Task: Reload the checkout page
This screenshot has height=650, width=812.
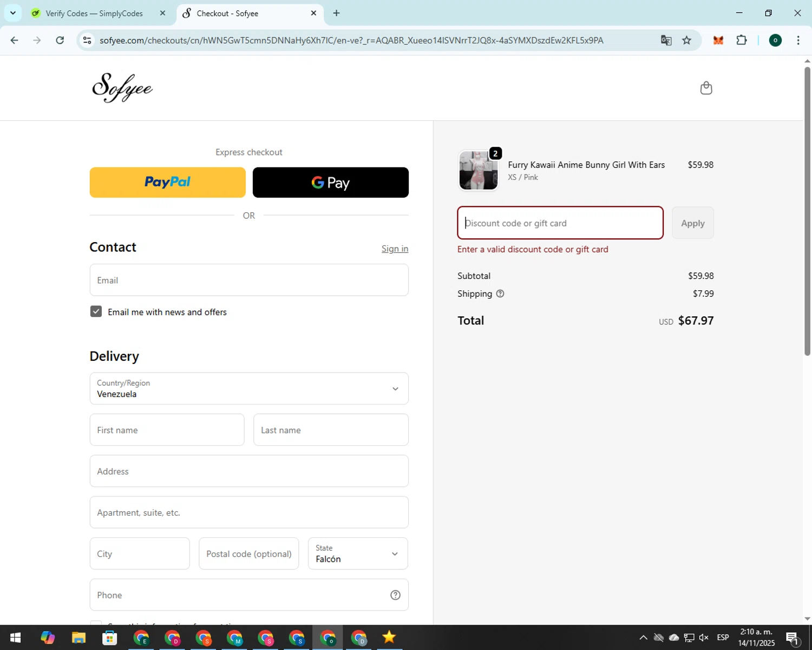Action: click(x=60, y=40)
